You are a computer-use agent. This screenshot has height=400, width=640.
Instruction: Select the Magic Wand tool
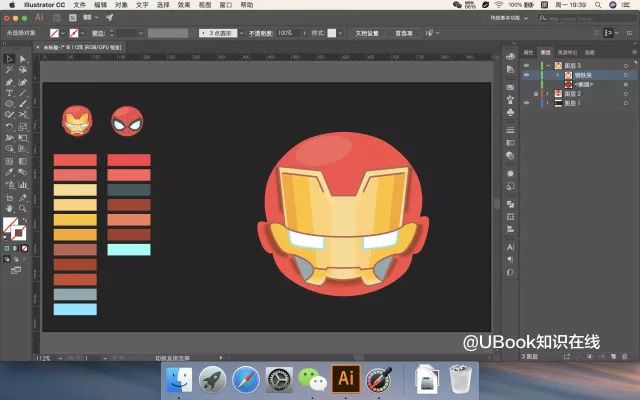pos(9,70)
